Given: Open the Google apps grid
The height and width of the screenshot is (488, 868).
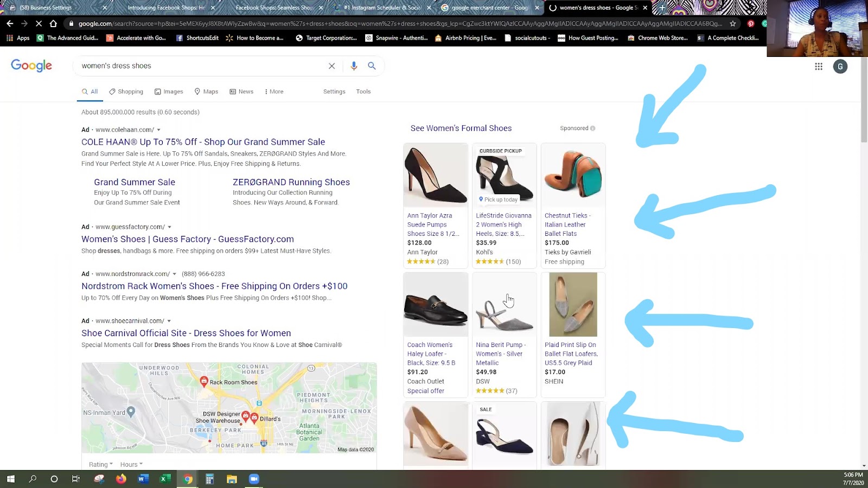Looking at the screenshot, I should click(819, 66).
